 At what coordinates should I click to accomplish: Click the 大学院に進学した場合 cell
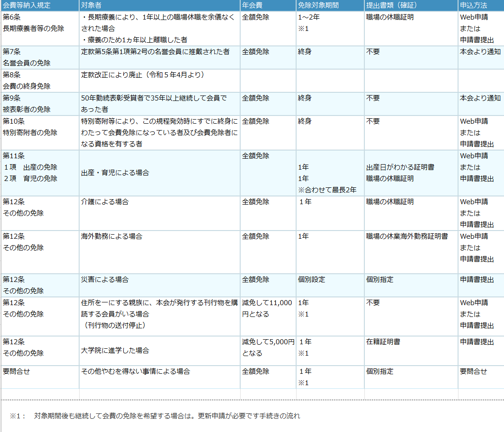(x=115, y=350)
